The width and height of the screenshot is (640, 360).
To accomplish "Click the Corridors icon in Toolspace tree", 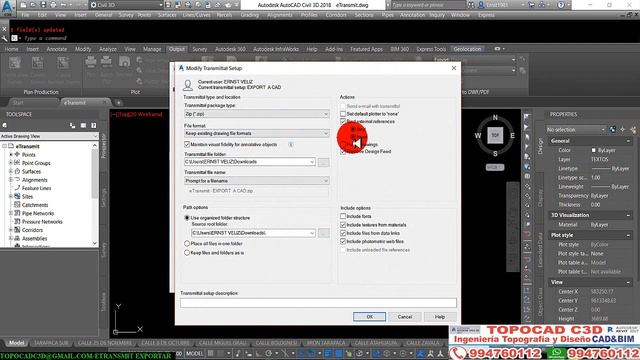I will [x=17, y=230].
